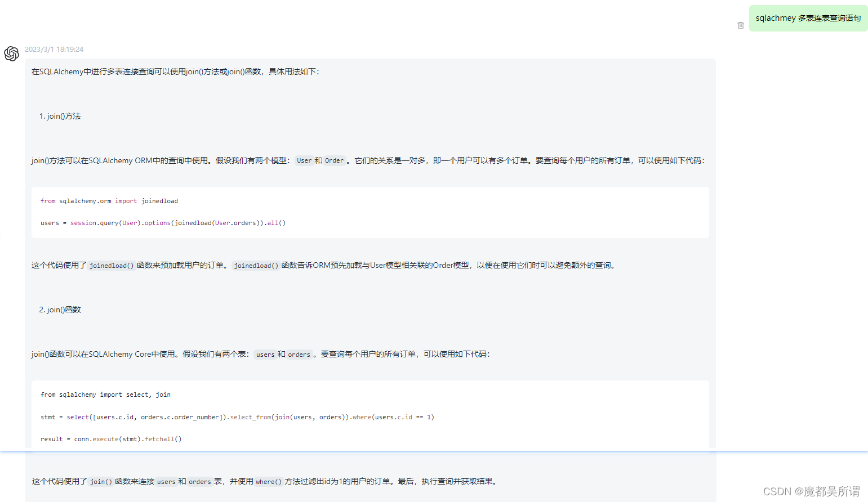Image resolution: width=868 pixels, height=502 pixels.
Task: Click the paragraph starting 'join()方法可以在SQLAlchemy ORM'
Action: click(368, 160)
